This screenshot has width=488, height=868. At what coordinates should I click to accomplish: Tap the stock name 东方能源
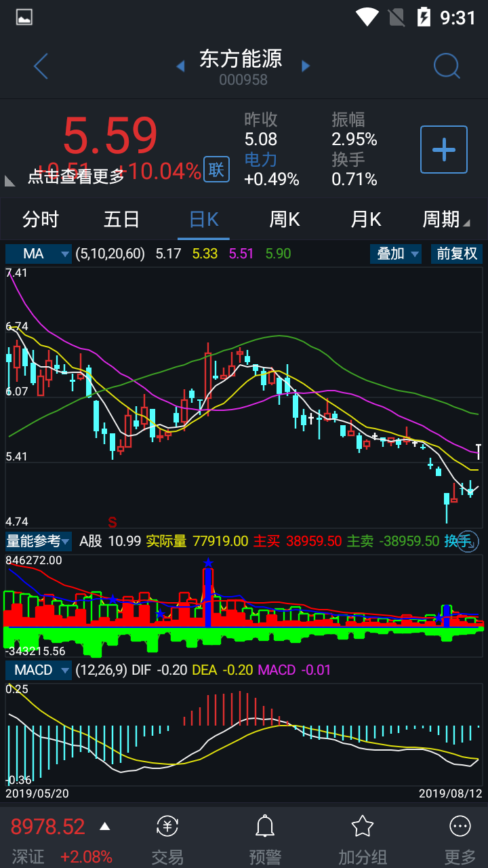(241, 58)
